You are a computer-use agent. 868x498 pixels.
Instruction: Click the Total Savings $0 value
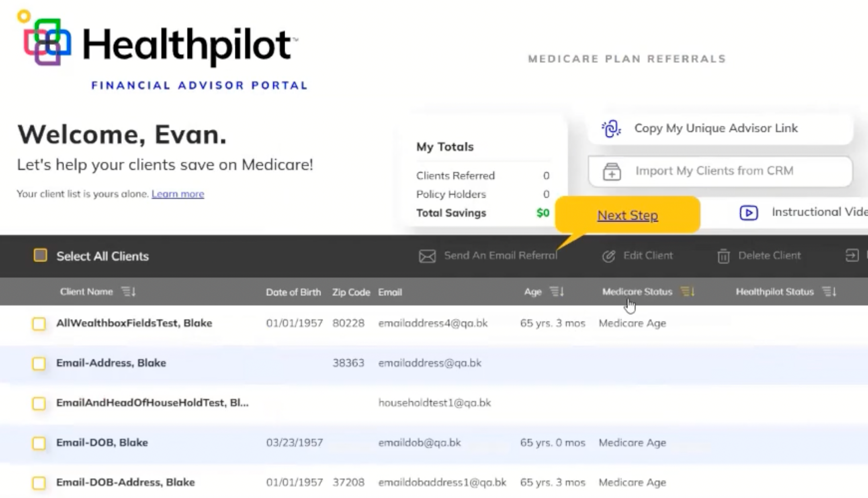click(x=543, y=213)
